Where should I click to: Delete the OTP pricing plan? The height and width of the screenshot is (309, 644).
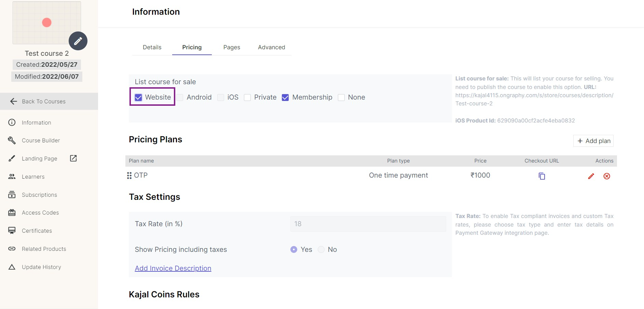pyautogui.click(x=607, y=176)
